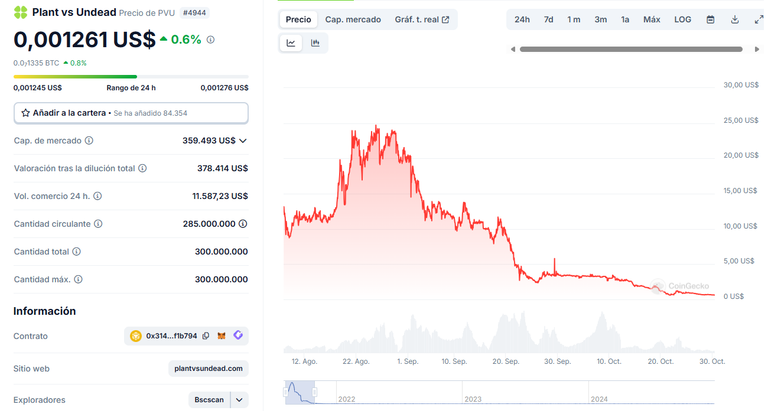
Task: Show info for Cantidad circulante label
Action: (x=98, y=224)
